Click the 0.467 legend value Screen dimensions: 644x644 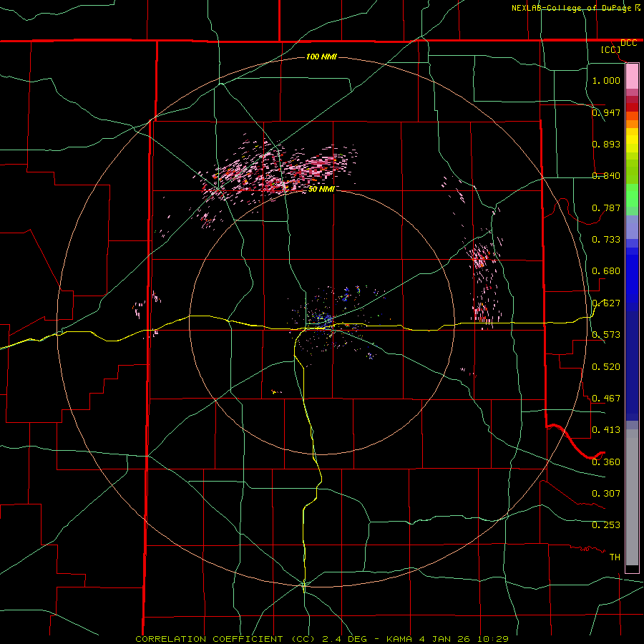[606, 399]
